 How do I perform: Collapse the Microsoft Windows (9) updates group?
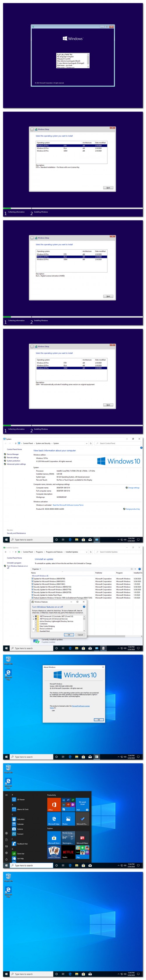pyautogui.click(x=40, y=576)
